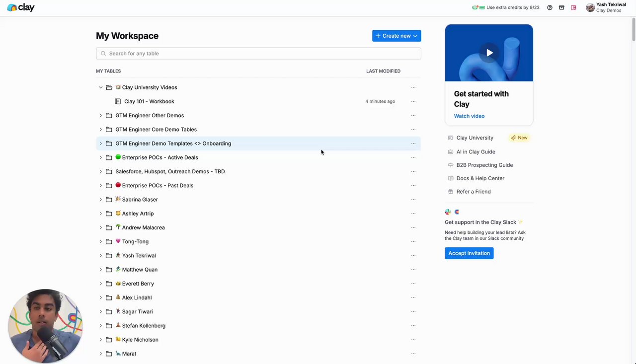Click the Clay logo

pos(21,7)
